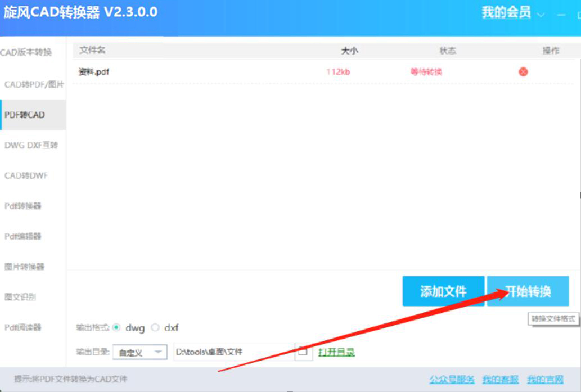Image resolution: width=581 pixels, height=392 pixels.
Task: Open the 图片转换器 sidebar entry
Action: [24, 267]
